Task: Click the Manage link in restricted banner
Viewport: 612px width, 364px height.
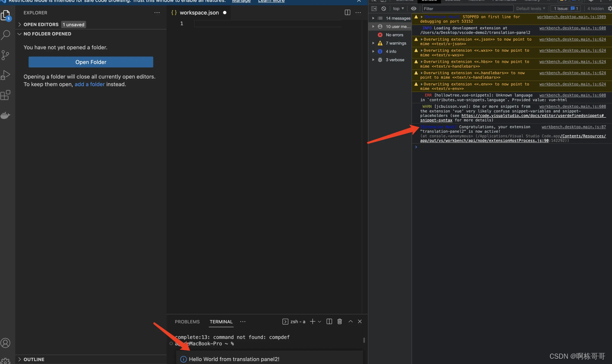Action: (241, 1)
